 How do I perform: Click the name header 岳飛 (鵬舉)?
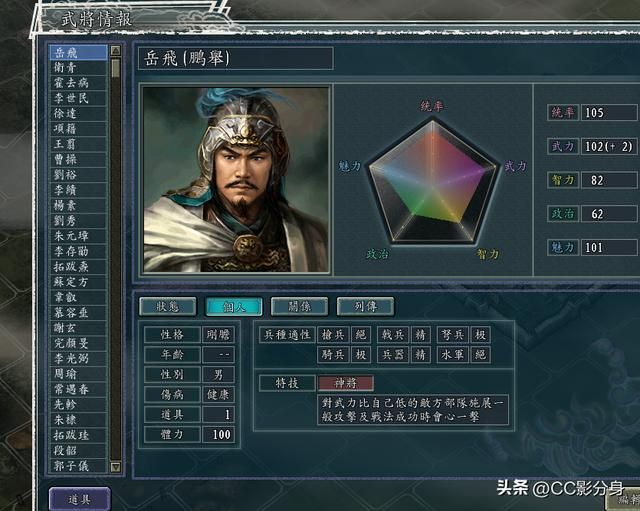236,59
